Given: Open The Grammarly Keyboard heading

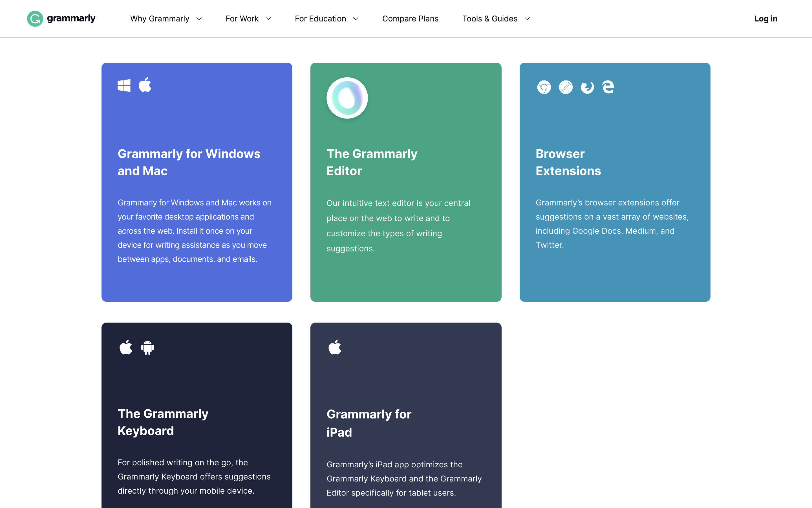Looking at the screenshot, I should pos(163,422).
